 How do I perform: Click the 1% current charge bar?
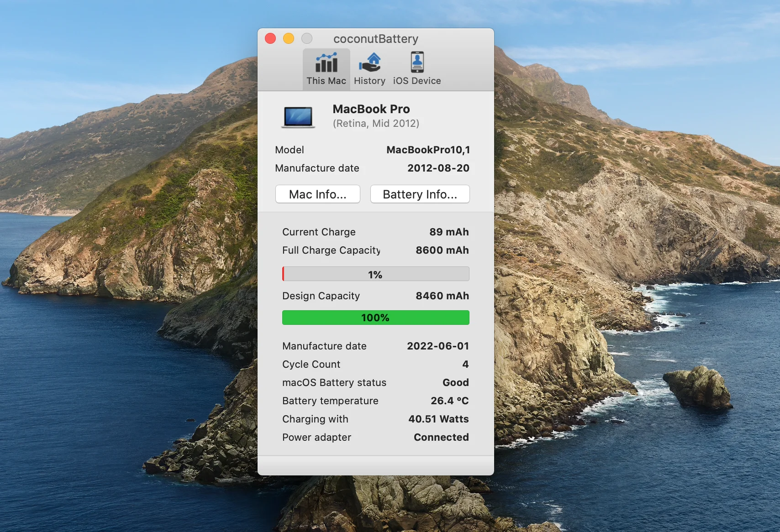pyautogui.click(x=376, y=274)
